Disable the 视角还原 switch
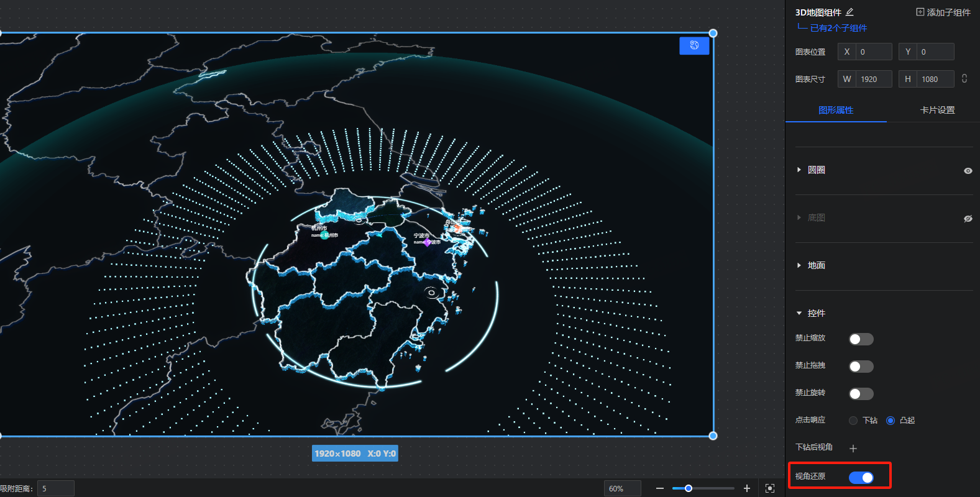980x497 pixels. point(861,477)
